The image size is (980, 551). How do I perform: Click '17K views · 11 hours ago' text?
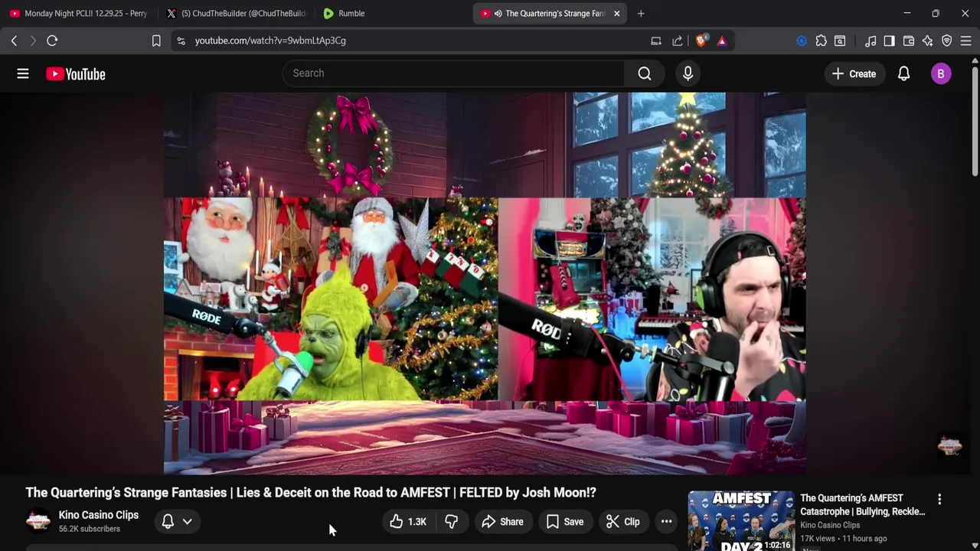pos(843,539)
